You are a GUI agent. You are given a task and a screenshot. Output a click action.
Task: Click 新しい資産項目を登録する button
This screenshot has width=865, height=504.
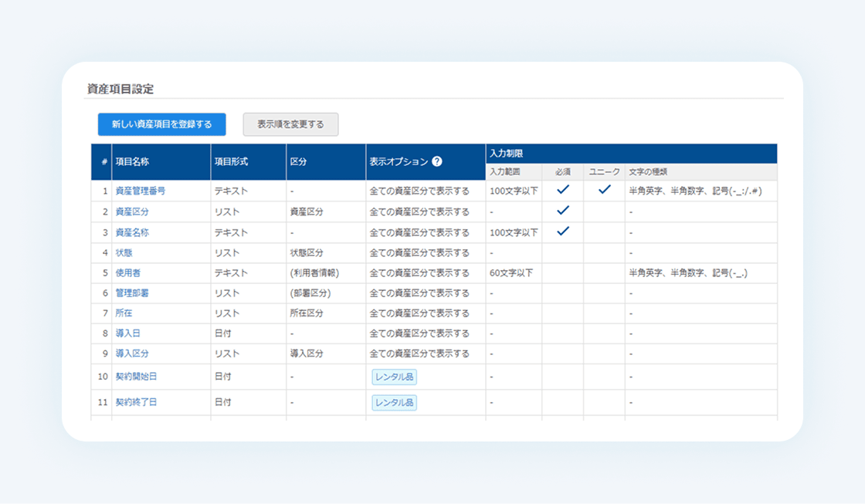[x=161, y=124]
